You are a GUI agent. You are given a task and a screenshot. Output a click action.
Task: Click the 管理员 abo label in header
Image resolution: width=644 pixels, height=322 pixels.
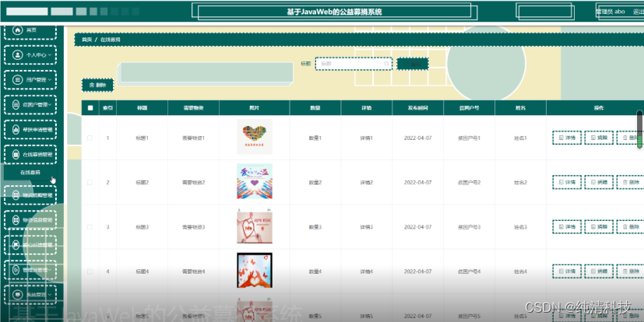tap(611, 12)
